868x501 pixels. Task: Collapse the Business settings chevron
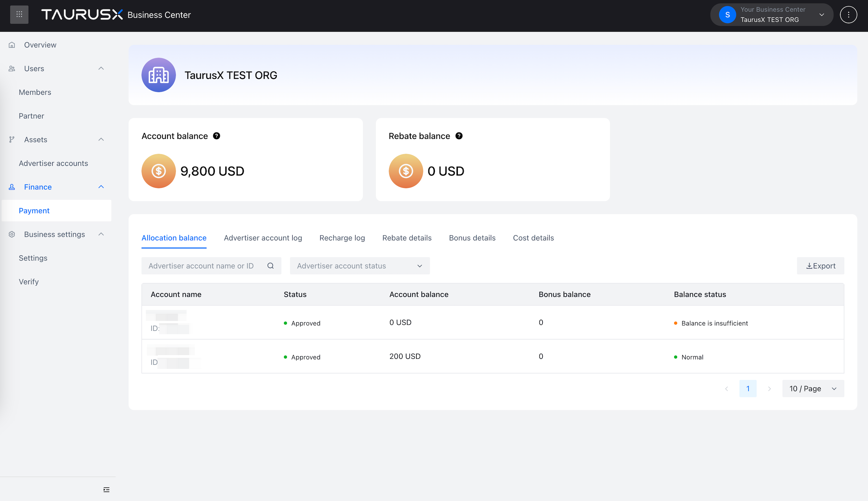point(101,234)
